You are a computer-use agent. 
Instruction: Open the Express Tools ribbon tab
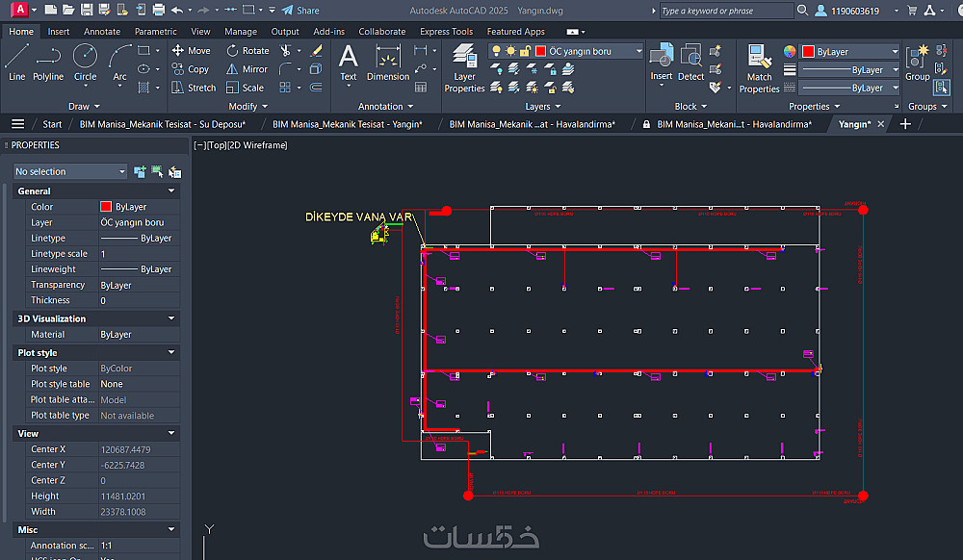point(447,32)
